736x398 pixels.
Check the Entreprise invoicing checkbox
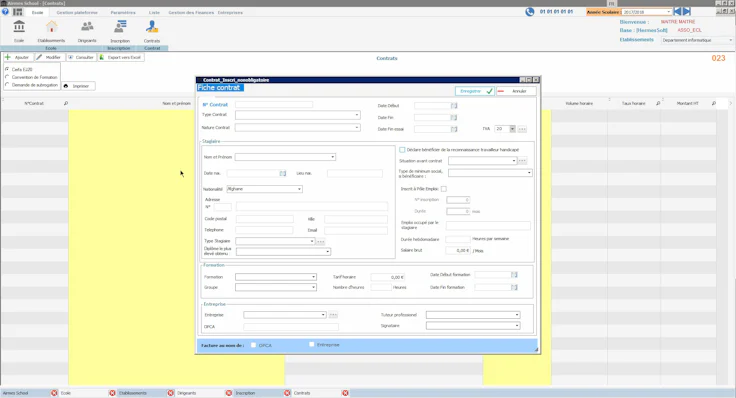312,344
